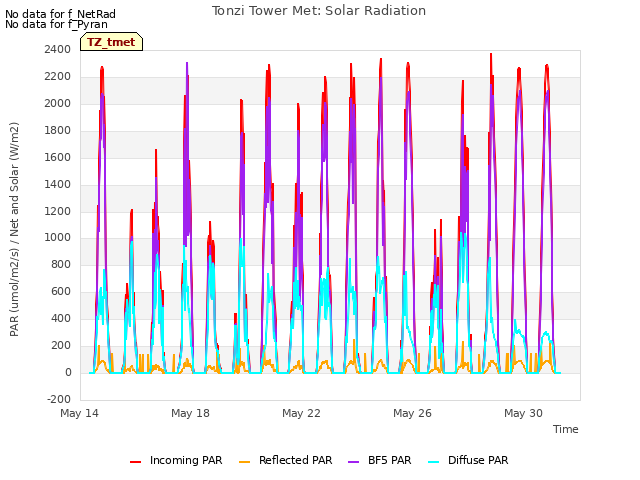Image resolution: width=640 pixels, height=480 pixels.
Task: Click the Reflected PAR legend entry
Action: (x=286, y=460)
